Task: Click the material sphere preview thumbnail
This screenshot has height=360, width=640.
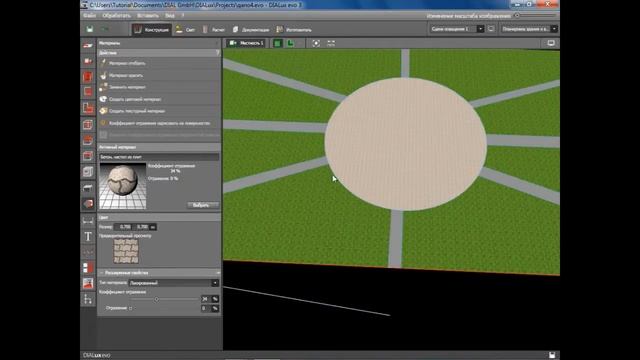Action: tap(122, 186)
